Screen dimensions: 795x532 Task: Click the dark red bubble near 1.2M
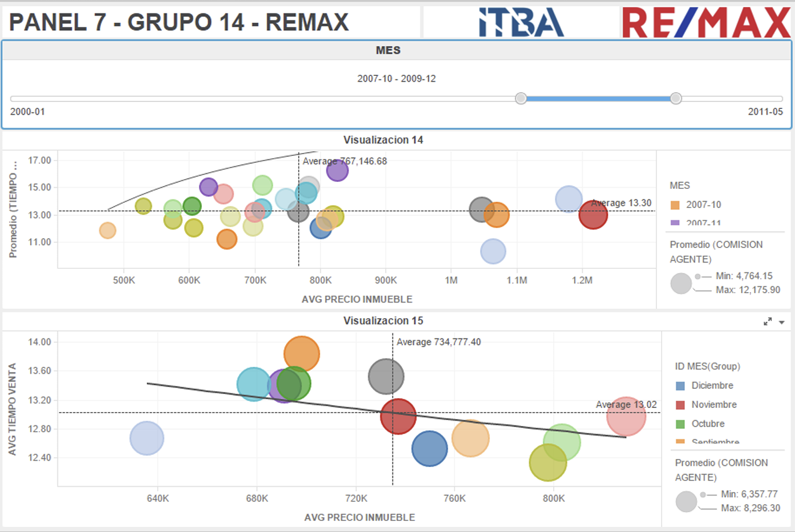click(593, 215)
